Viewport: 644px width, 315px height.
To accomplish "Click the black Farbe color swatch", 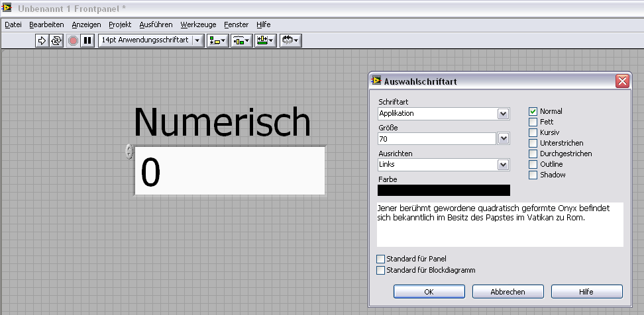I will (x=444, y=190).
